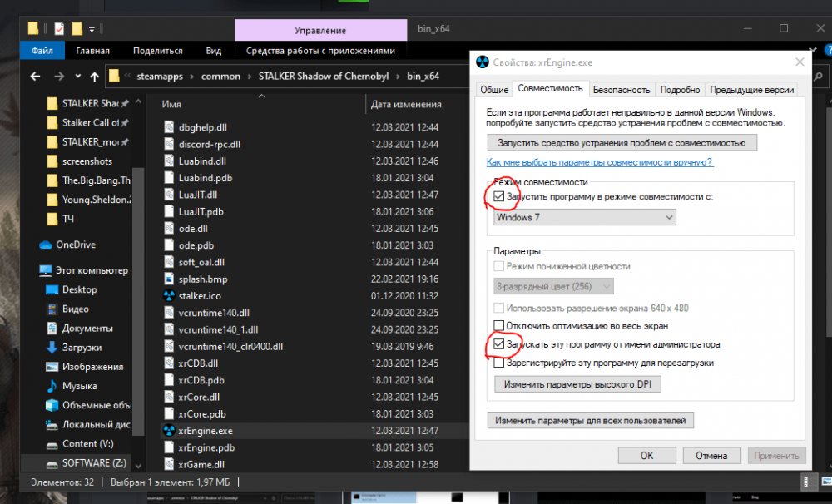Screen dimensions: 832x504
Task: Expand the Этот компьютер tree node
Action: coord(31,270)
